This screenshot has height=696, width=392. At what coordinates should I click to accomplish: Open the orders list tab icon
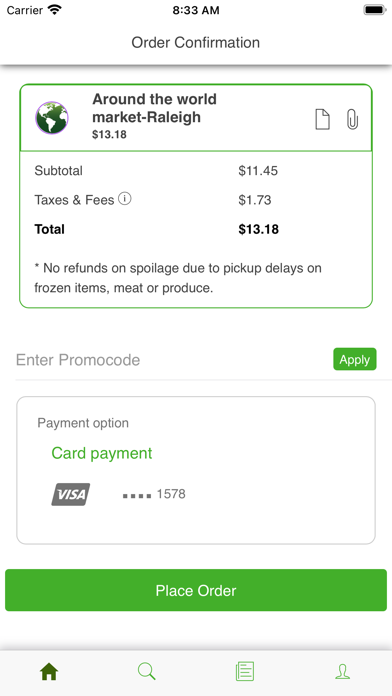(x=245, y=671)
